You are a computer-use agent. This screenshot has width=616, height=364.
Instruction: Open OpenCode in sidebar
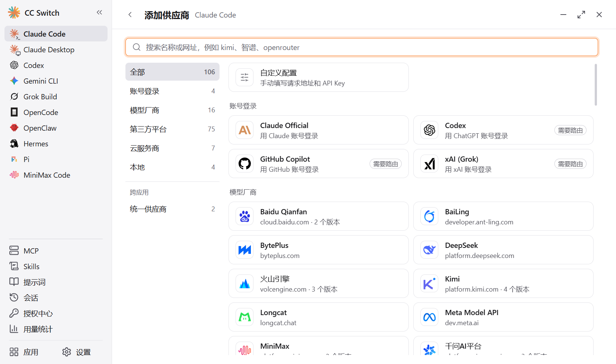tap(56, 112)
